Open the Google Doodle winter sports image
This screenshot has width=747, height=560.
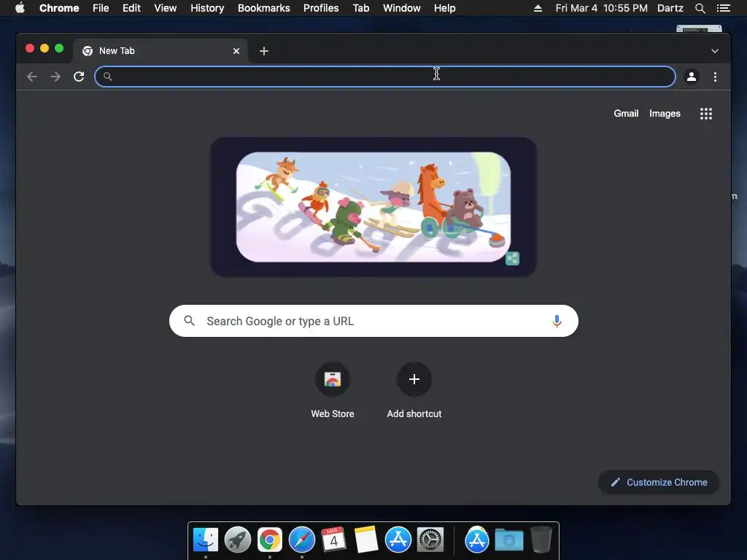pos(373,206)
